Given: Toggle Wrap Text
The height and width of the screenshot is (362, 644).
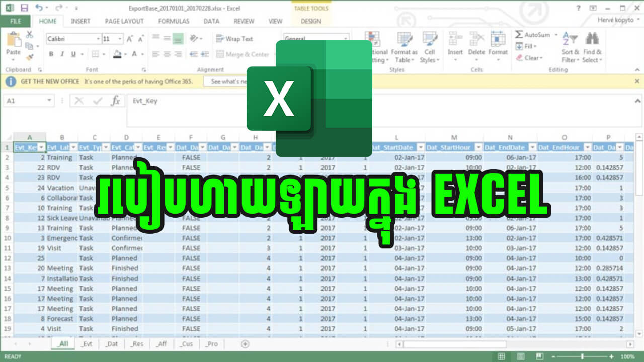Looking at the screenshot, I should click(234, 39).
